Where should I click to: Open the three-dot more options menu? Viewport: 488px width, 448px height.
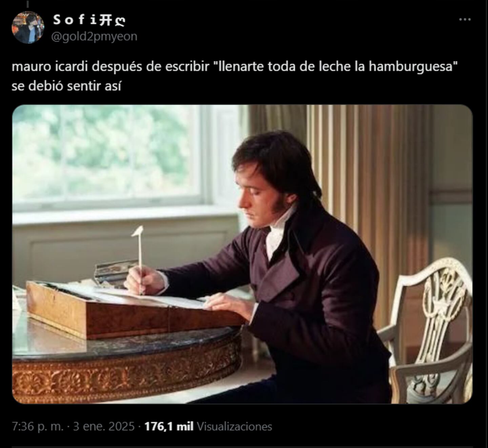click(465, 20)
